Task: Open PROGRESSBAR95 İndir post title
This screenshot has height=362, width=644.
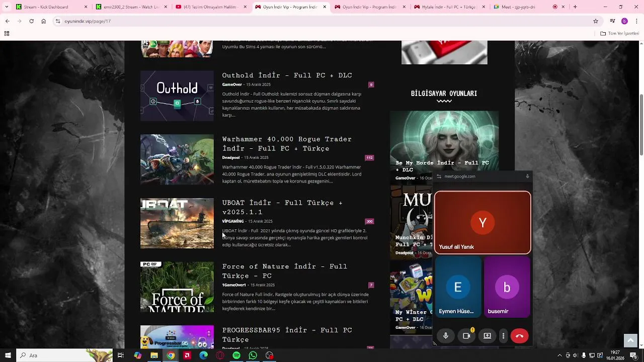Action: [x=287, y=335]
